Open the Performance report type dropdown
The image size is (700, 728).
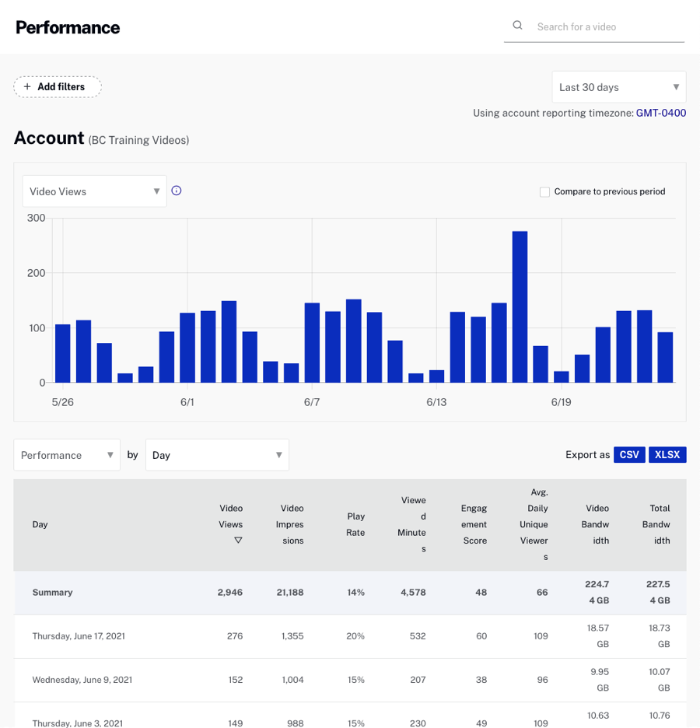pyautogui.click(x=67, y=455)
